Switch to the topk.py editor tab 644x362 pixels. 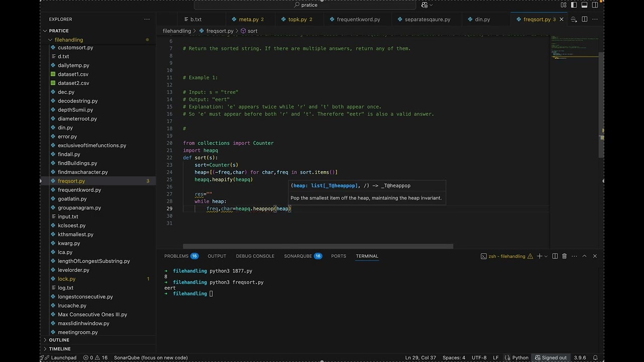[x=297, y=19]
